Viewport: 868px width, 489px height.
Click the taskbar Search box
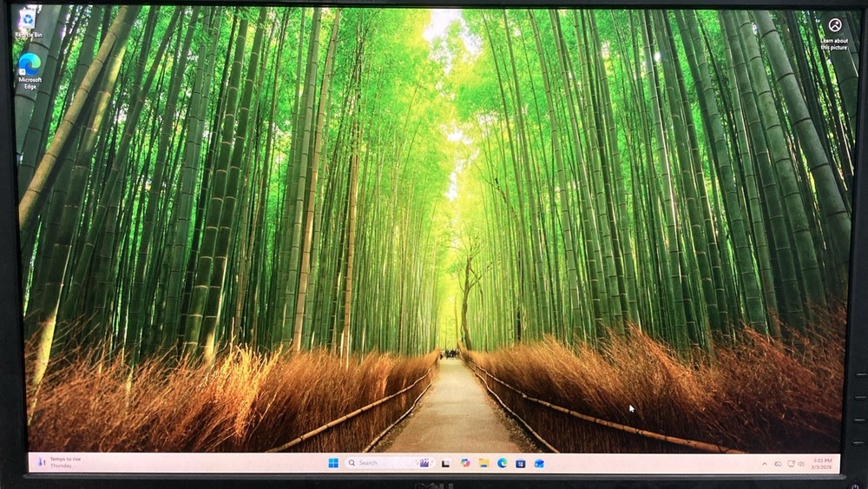tap(382, 463)
